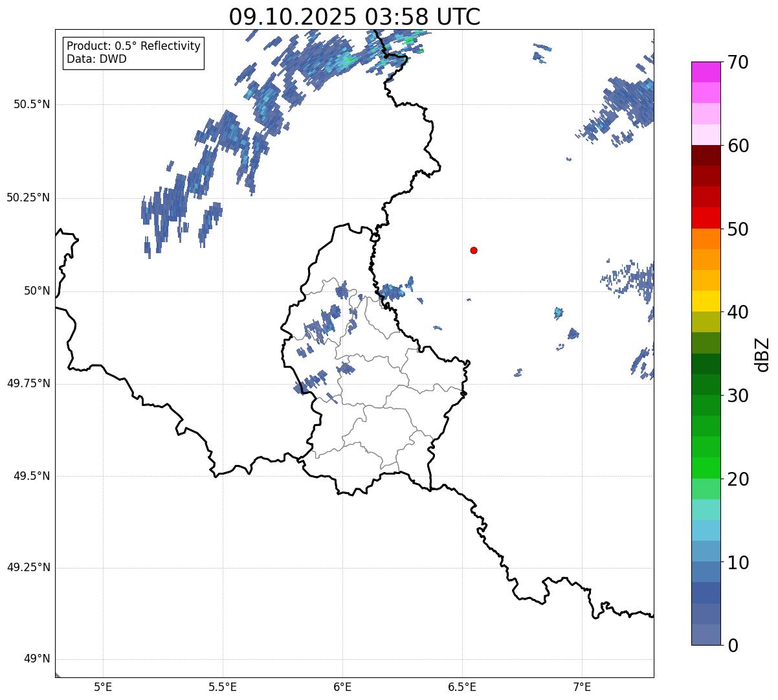This screenshot has height=700, width=778.
Task: Pick the turquoise swatch between 10 and 20
Action: [x=706, y=510]
